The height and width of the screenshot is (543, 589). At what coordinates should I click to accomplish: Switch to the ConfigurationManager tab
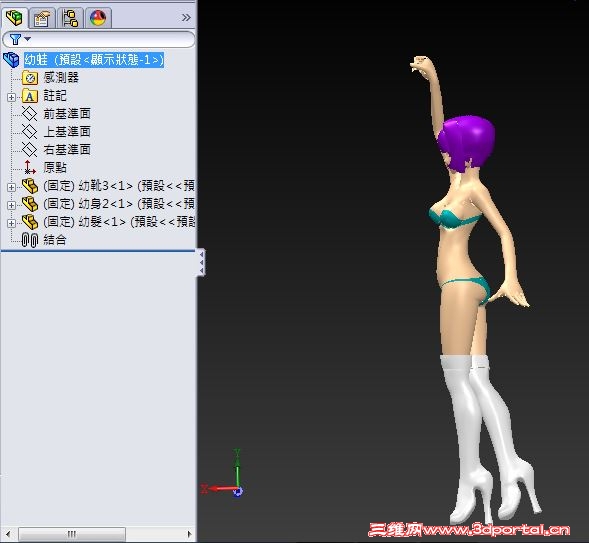click(x=70, y=18)
